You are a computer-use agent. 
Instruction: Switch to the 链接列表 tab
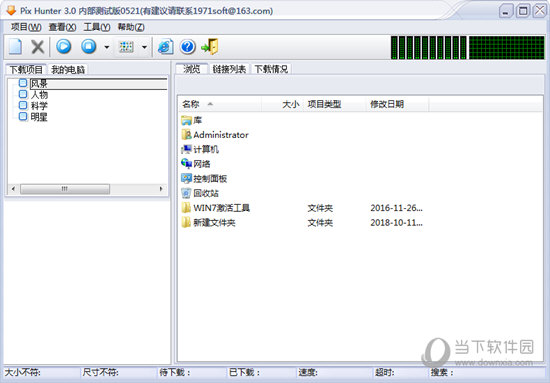coord(229,69)
